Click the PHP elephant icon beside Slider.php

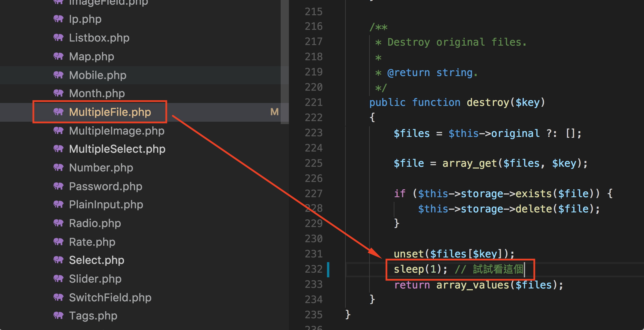click(59, 279)
